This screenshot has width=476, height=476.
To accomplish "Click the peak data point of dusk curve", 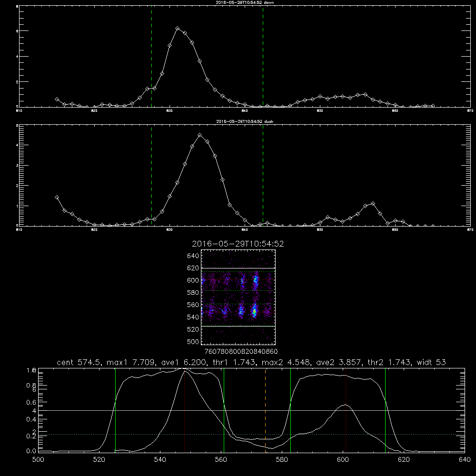I will coord(199,135).
